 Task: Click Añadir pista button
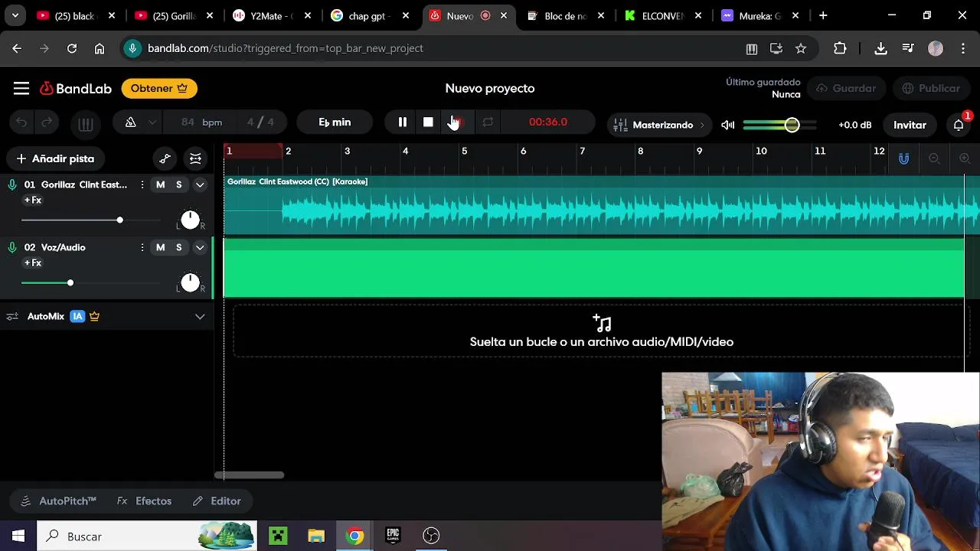coord(55,158)
